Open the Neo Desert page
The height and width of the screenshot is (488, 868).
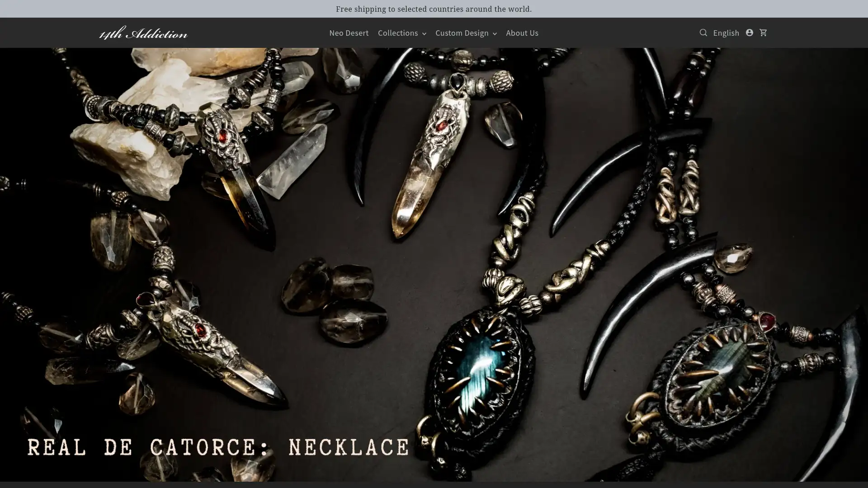[349, 33]
